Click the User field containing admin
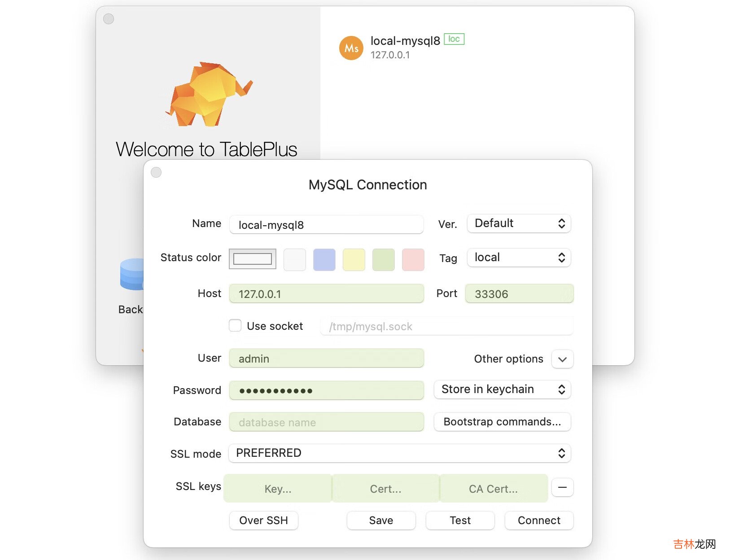This screenshot has height=560, width=734. pyautogui.click(x=326, y=358)
